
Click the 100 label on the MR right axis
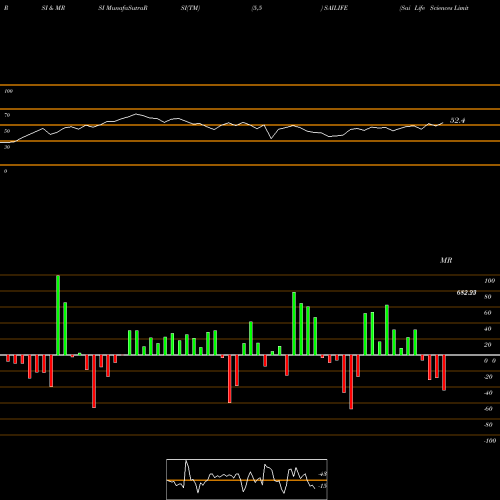pyautogui.click(x=489, y=281)
